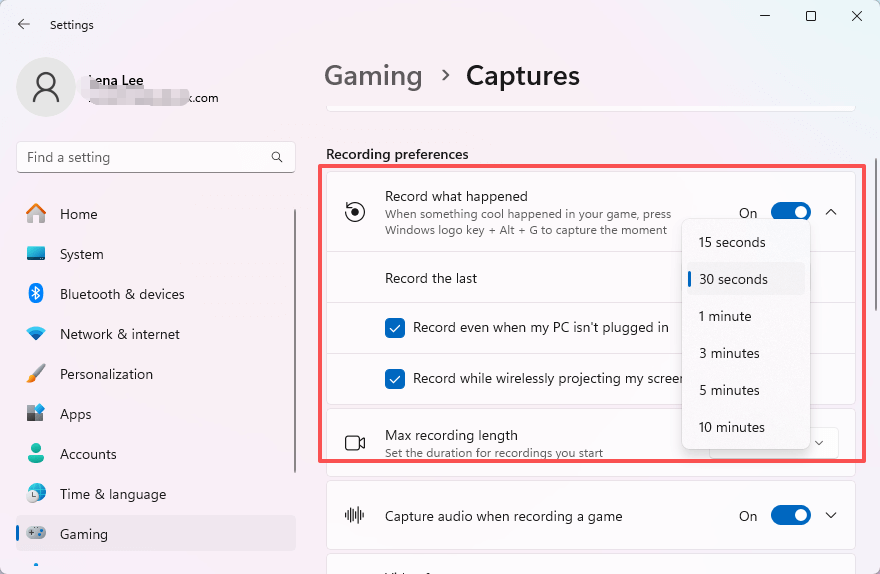The height and width of the screenshot is (574, 880).
Task: Expand Capture audio when recording options
Action: tap(831, 516)
